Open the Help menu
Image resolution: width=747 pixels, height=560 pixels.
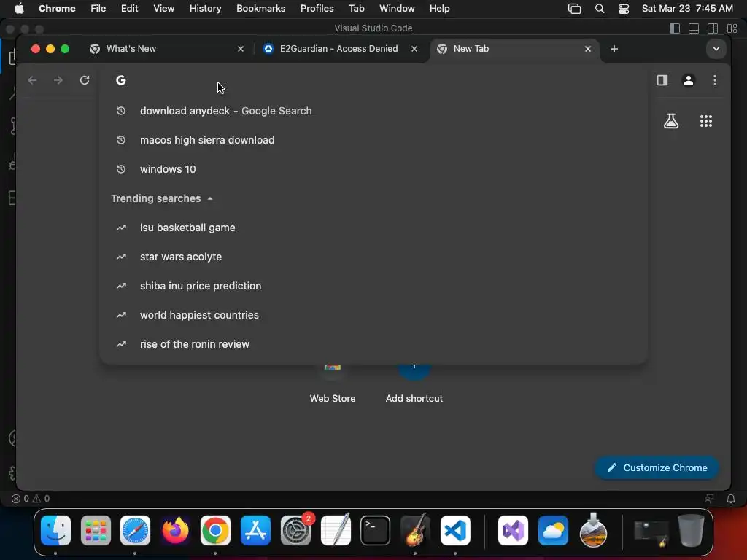439,9
